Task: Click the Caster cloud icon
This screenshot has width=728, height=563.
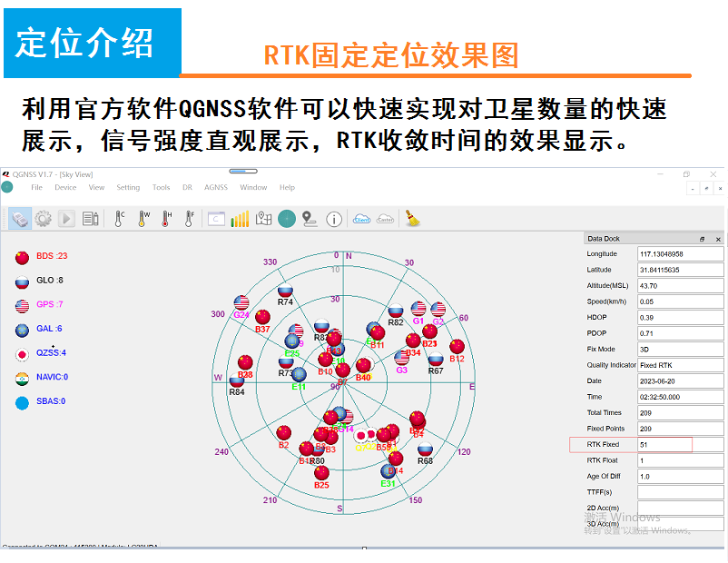Action: pos(386,219)
